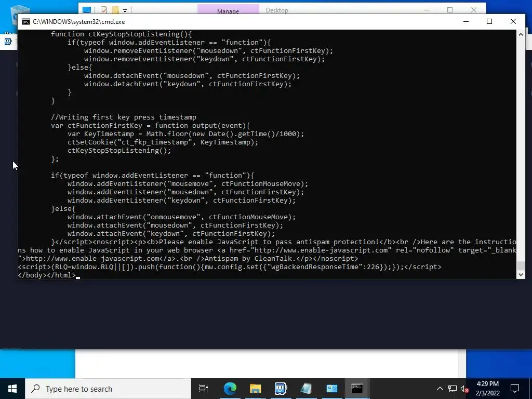Click the 'window.removeEventListener("keydown"' line

(204, 59)
